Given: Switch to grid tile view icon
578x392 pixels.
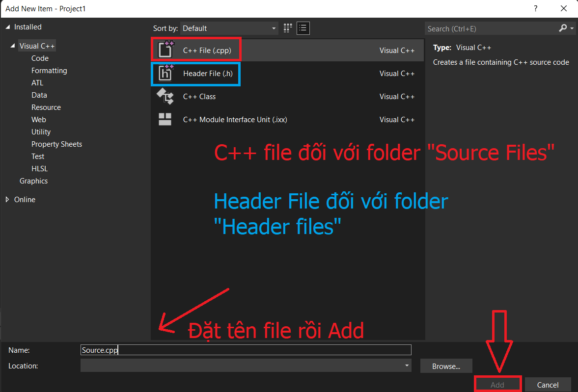Looking at the screenshot, I should [x=288, y=28].
